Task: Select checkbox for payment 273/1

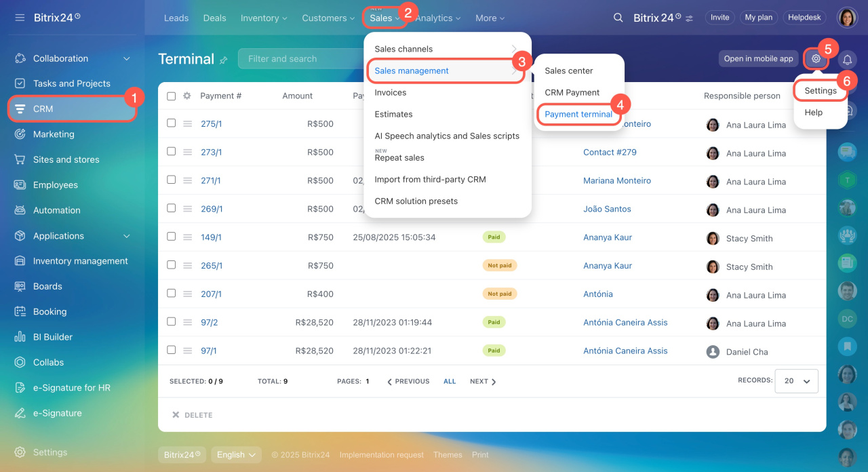Action: pos(171,152)
